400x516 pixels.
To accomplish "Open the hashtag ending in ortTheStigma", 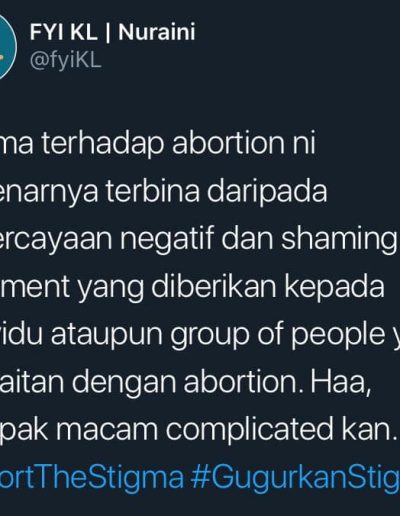I will pyautogui.click(x=91, y=476).
